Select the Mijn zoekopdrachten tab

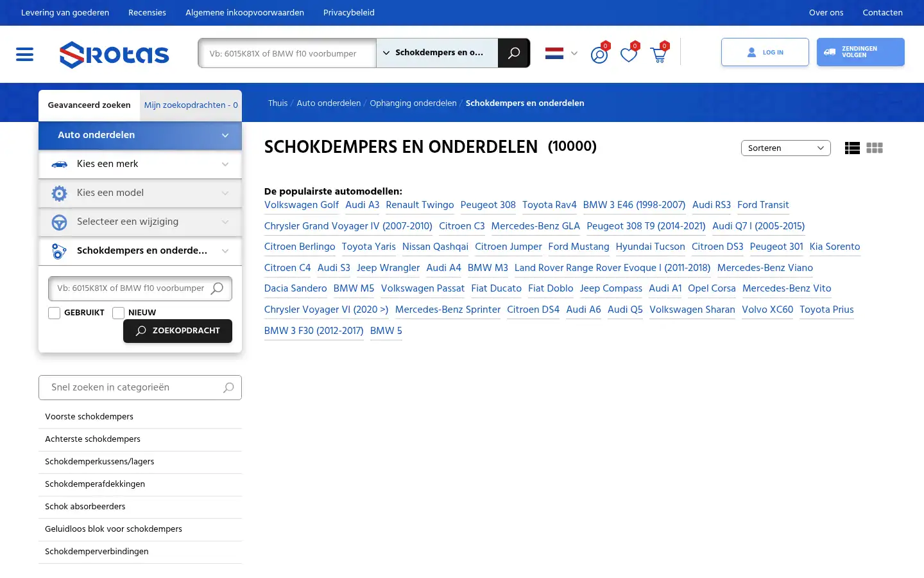click(x=191, y=105)
